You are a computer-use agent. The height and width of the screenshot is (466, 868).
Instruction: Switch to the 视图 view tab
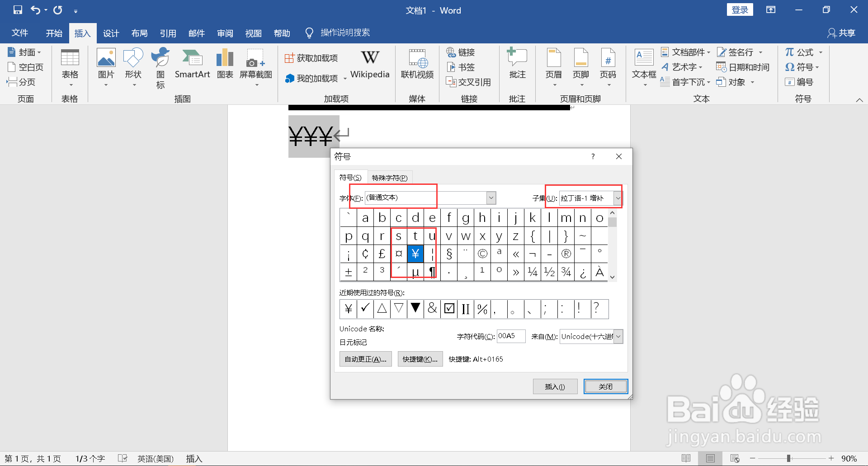click(254, 33)
